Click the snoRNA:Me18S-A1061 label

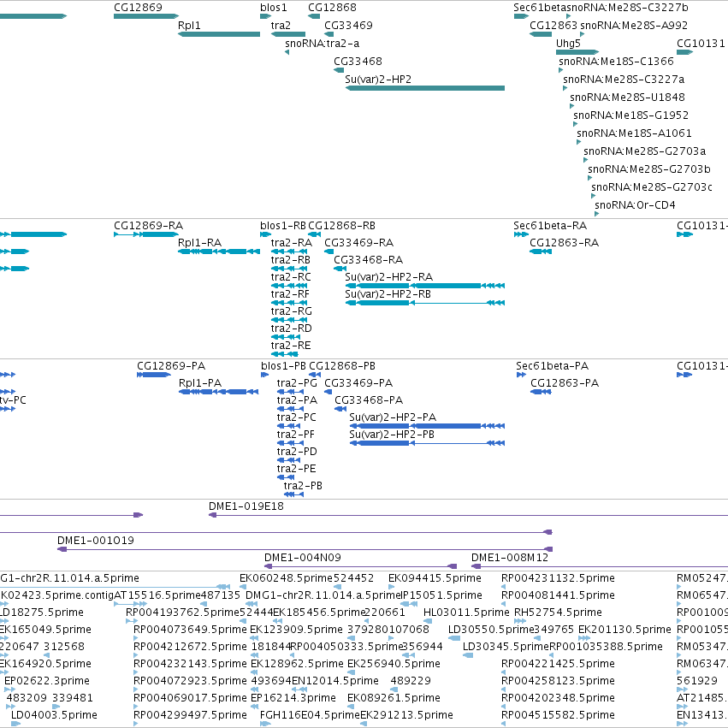point(634,133)
